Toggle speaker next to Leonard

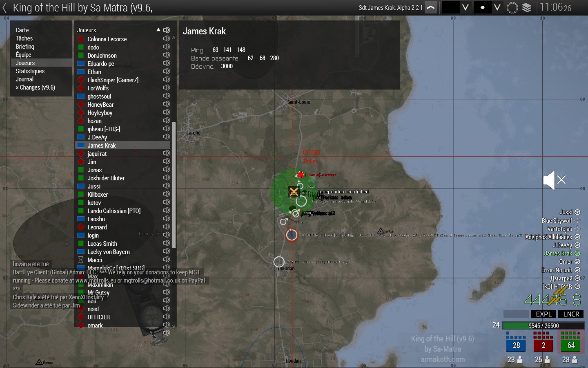click(x=167, y=227)
